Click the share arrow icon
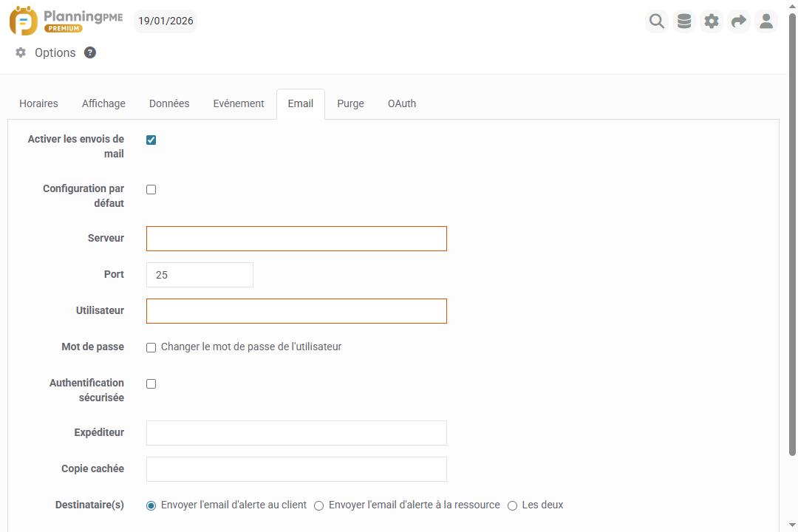The width and height of the screenshot is (798, 532). pyautogui.click(x=738, y=21)
